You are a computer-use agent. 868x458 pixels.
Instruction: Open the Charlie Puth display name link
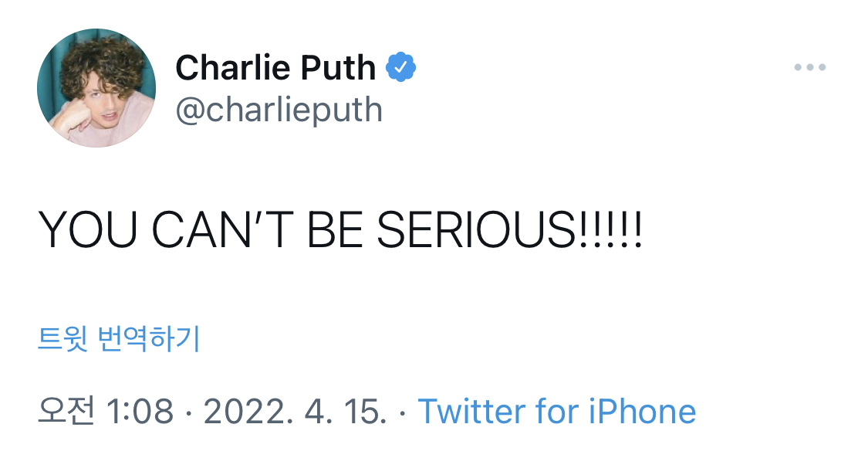pyautogui.click(x=275, y=67)
